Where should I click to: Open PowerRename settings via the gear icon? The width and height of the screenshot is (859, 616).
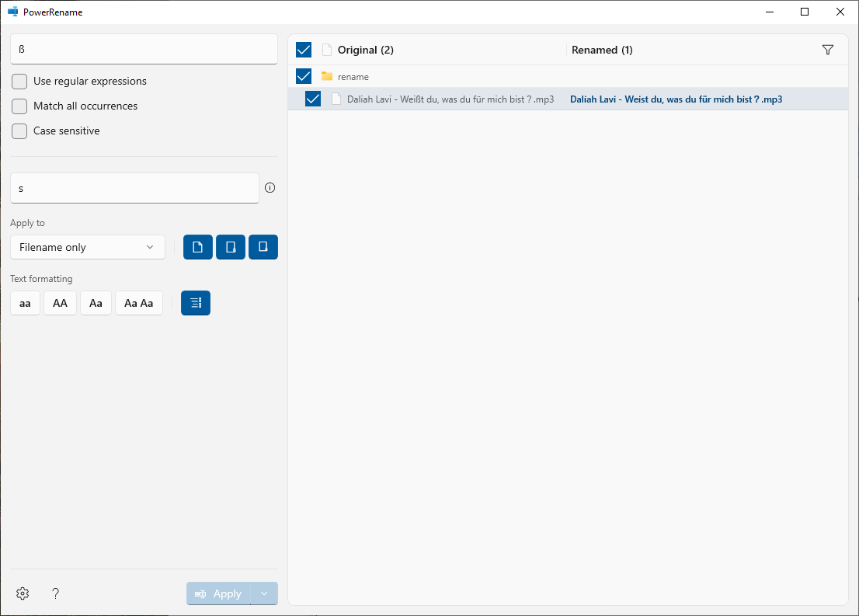pos(22,593)
